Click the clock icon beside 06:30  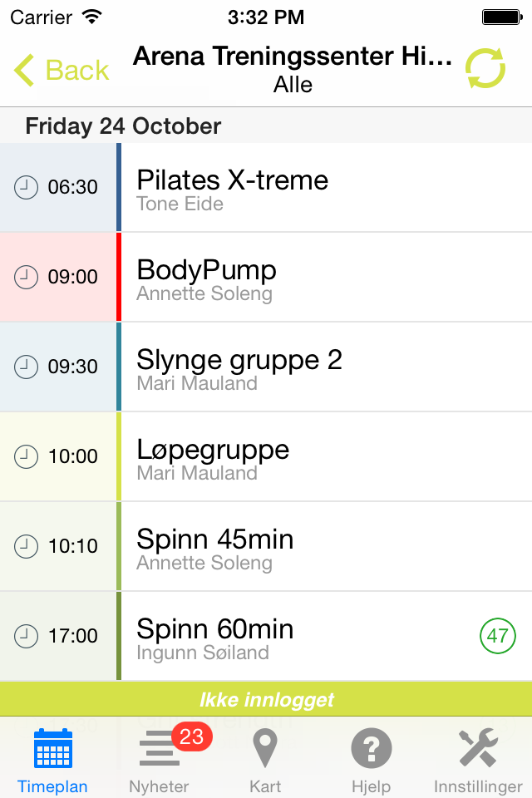(26, 187)
